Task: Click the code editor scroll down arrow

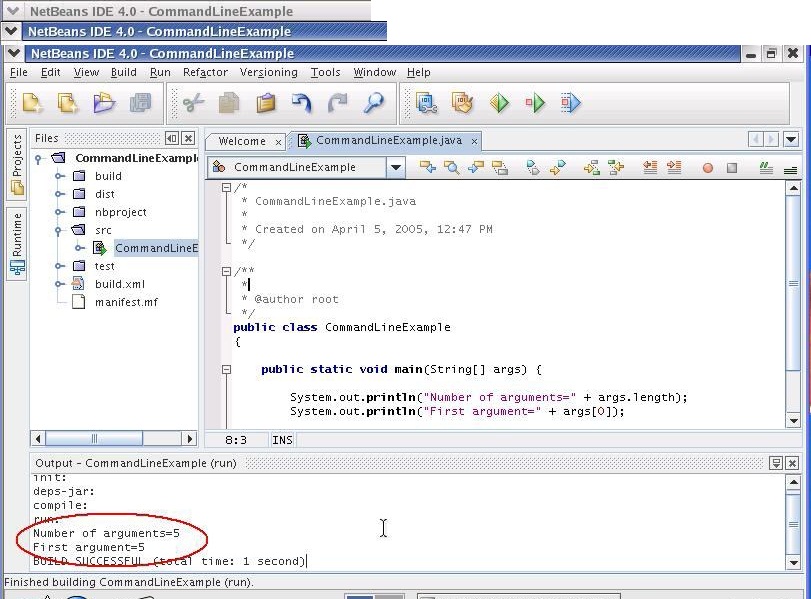Action: point(793,421)
